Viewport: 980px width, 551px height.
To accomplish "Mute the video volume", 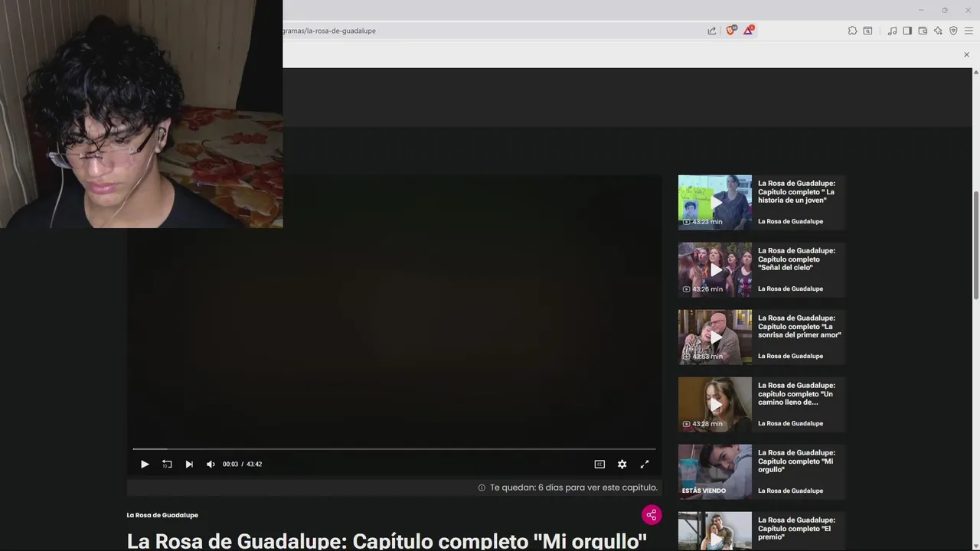I will (211, 464).
